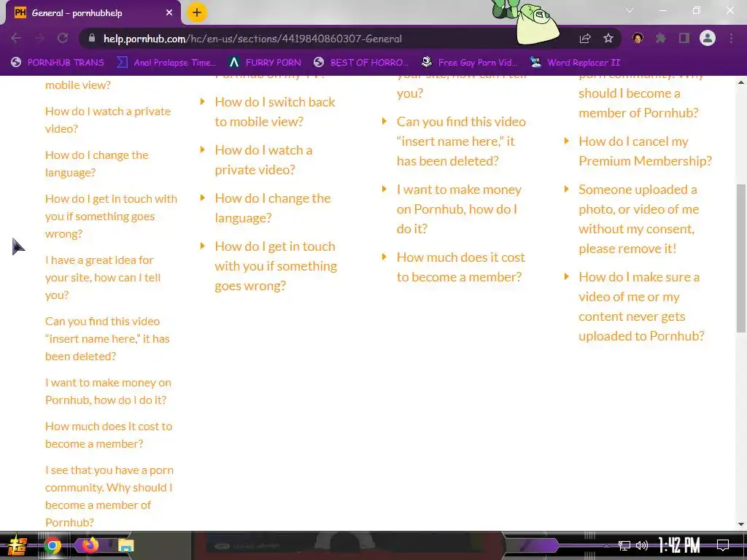The height and width of the screenshot is (560, 747).
Task: Click the scrollbar down arrow
Action: [x=741, y=524]
